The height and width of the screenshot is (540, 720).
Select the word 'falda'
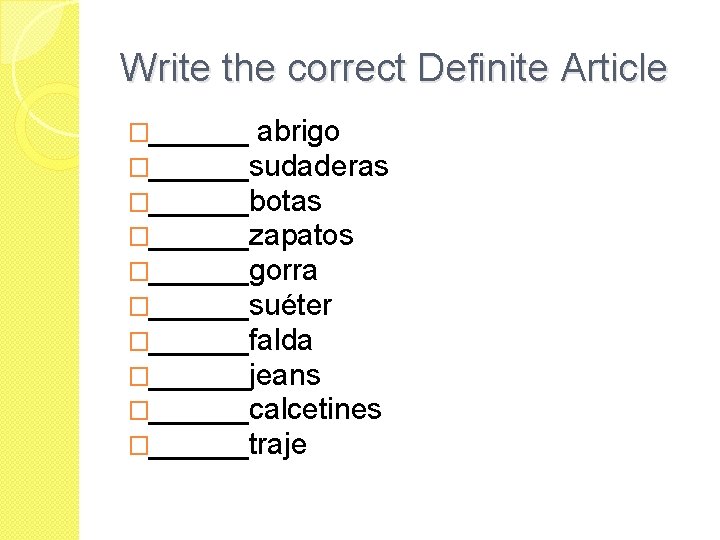280,340
